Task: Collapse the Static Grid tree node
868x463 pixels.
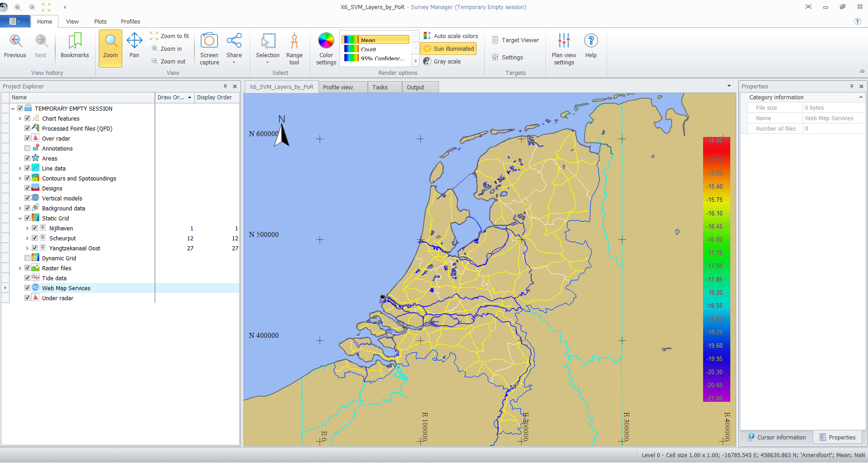Action: coord(20,219)
